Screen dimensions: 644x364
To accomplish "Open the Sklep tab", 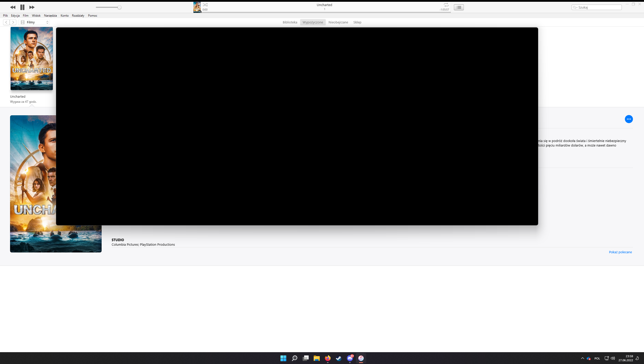I will (x=357, y=22).
